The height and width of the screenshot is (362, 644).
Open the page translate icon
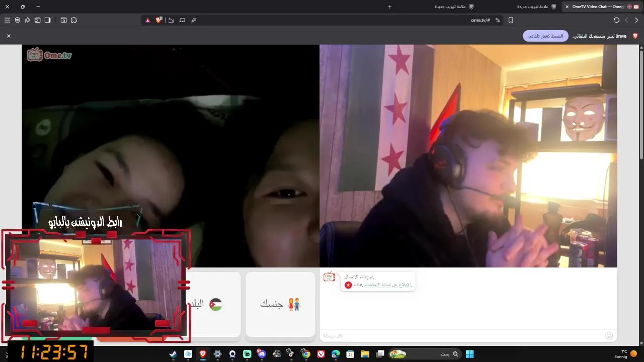[194, 20]
